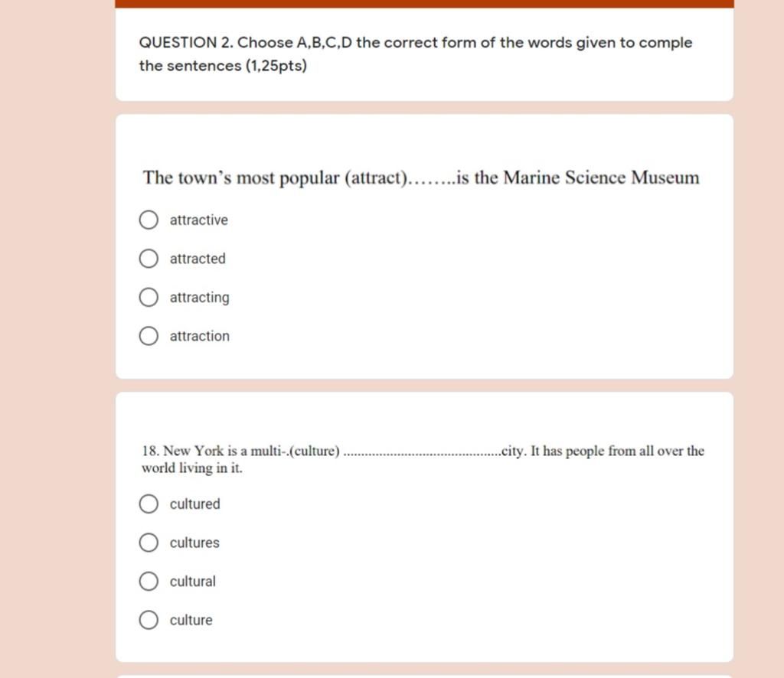Viewport: 784px width, 678px height.
Task: Click the 'cultured' answer label text
Action: click(195, 504)
